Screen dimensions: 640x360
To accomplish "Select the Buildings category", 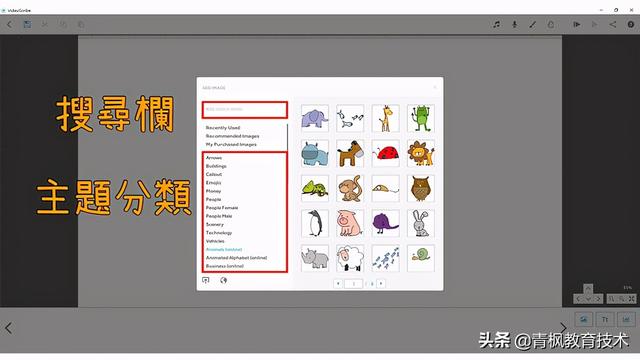I will point(216,166).
